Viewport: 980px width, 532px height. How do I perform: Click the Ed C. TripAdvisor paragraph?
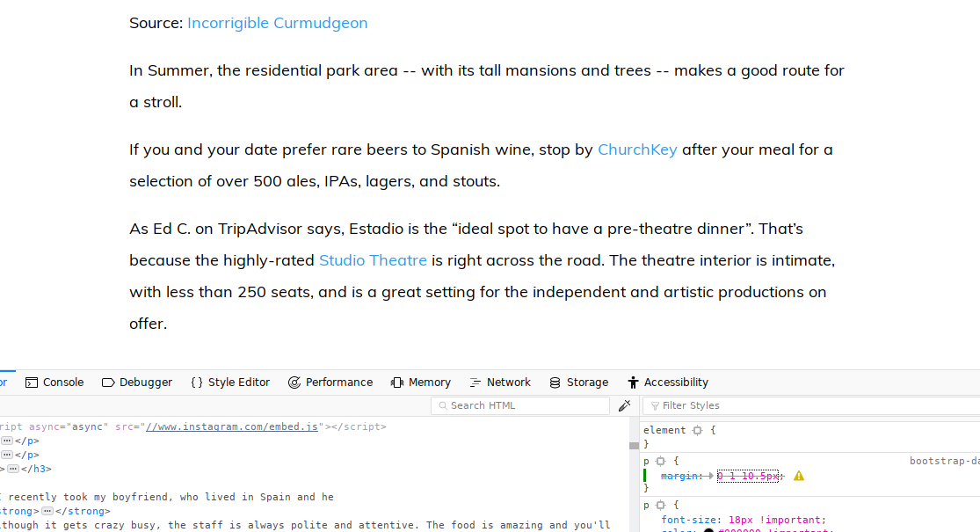(483, 276)
